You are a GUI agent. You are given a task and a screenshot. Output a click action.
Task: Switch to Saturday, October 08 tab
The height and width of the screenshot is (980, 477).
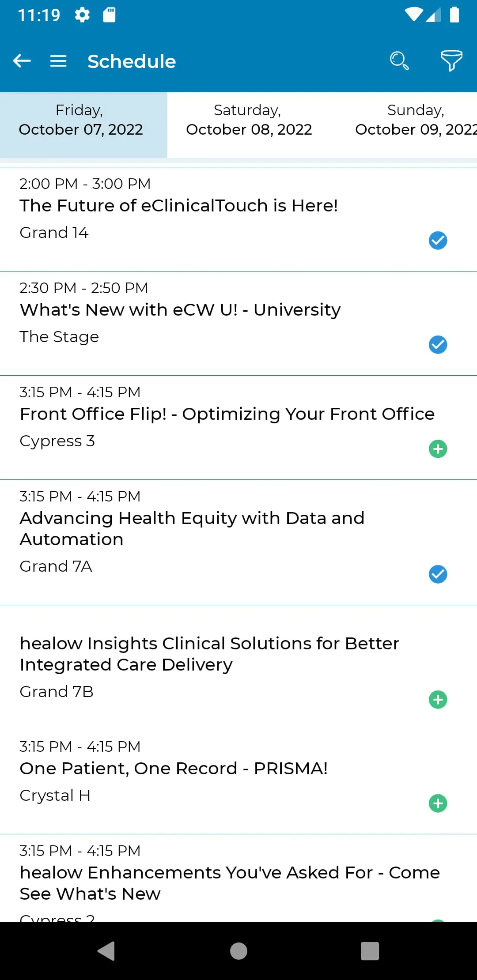[249, 120]
